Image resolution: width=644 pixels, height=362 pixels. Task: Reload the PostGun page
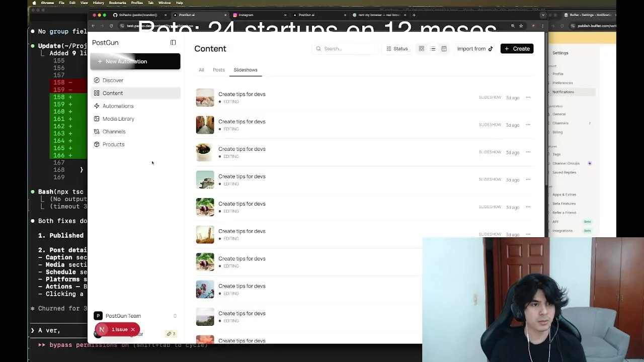[x=111, y=26]
